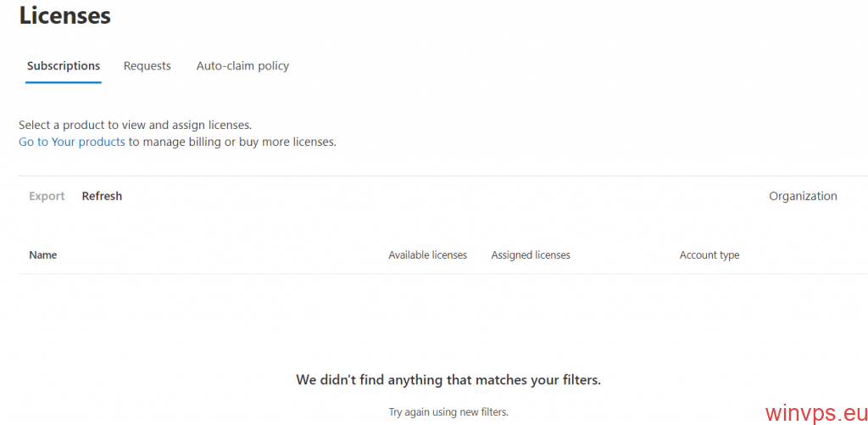Click the disabled Export command

(x=47, y=196)
